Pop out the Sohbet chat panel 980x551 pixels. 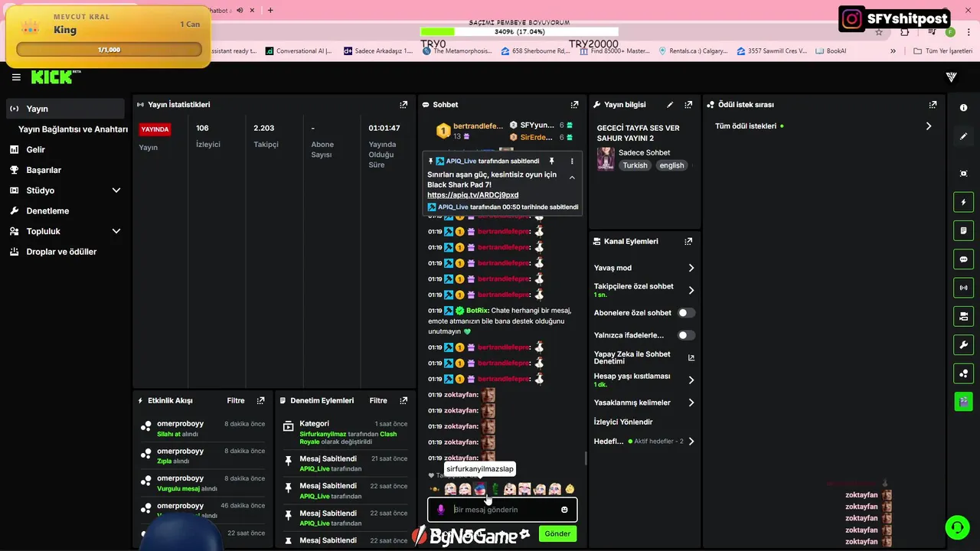pos(574,105)
